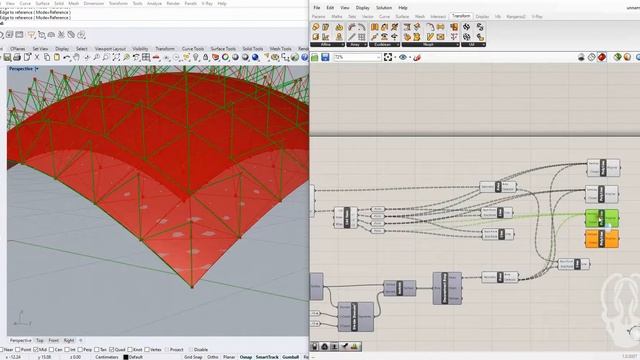Click the four-viewport grid icon in Rhino
This screenshot has height=360, width=640.
pyautogui.click(x=146, y=58)
